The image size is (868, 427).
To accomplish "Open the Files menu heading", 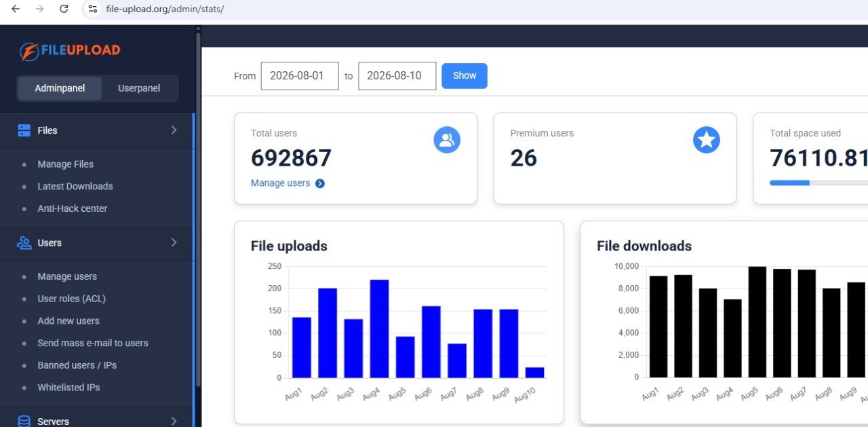I will point(47,130).
